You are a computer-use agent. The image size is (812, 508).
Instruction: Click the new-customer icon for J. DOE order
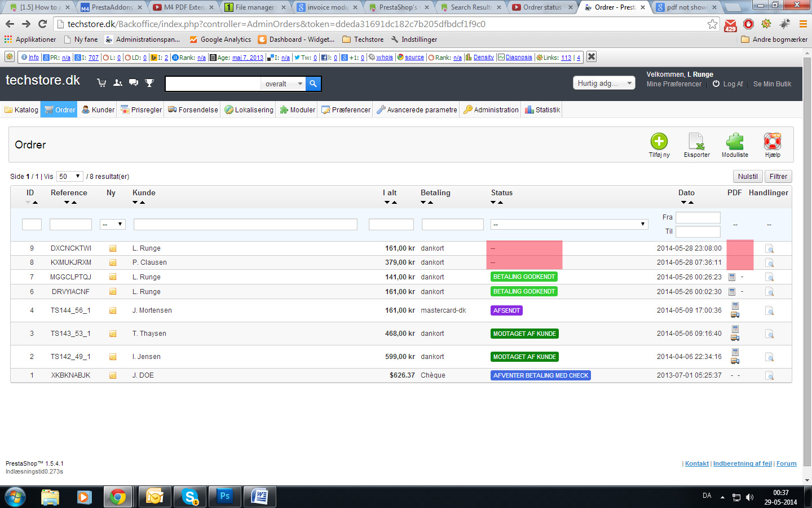[x=113, y=375]
